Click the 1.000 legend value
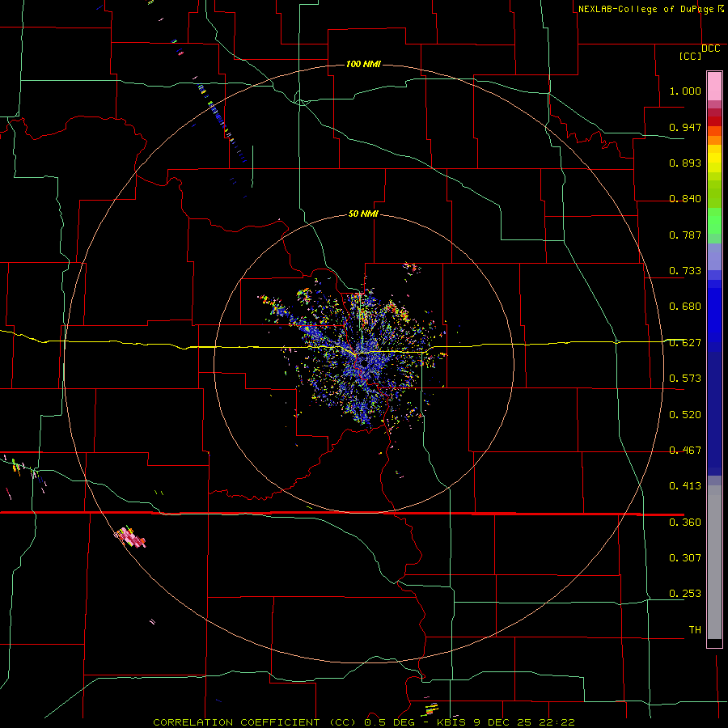 685,91
